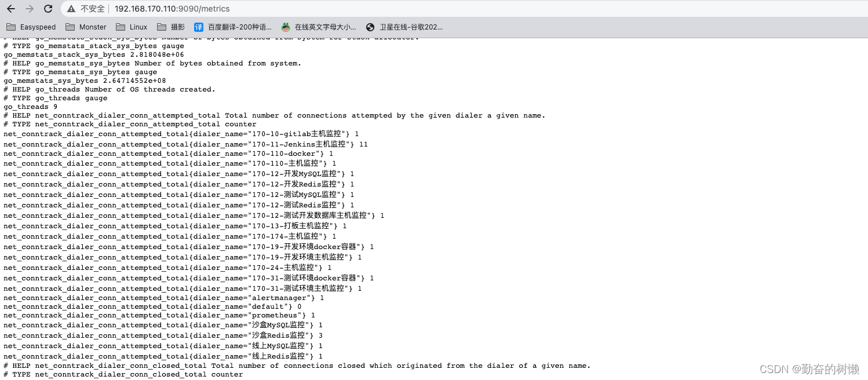Click the HELP go_memstats_sys_bytes description line
This screenshot has height=380, width=868.
(152, 63)
